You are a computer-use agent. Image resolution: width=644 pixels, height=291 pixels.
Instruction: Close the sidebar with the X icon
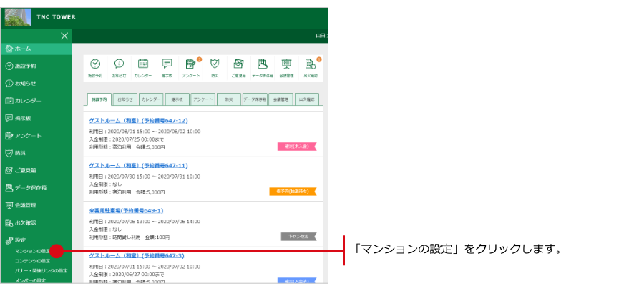pos(64,36)
